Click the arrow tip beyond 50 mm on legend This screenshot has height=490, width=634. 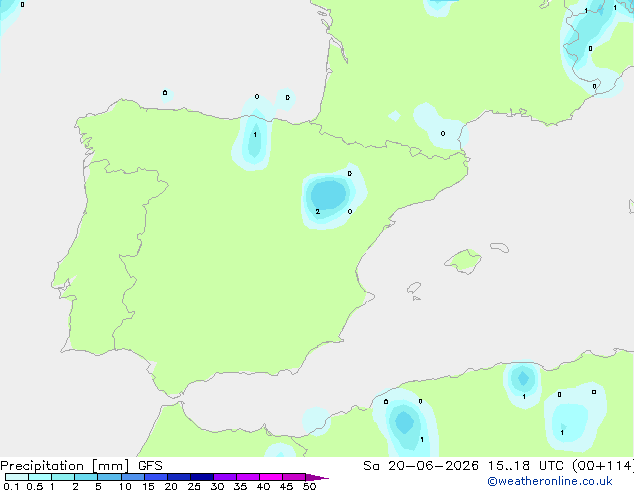click(317, 477)
